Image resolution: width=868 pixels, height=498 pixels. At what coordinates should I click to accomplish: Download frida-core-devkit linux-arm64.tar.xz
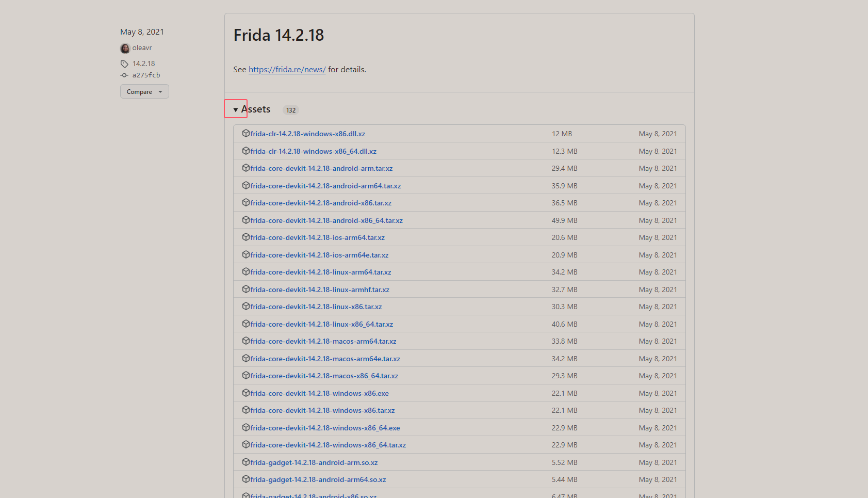click(x=320, y=272)
